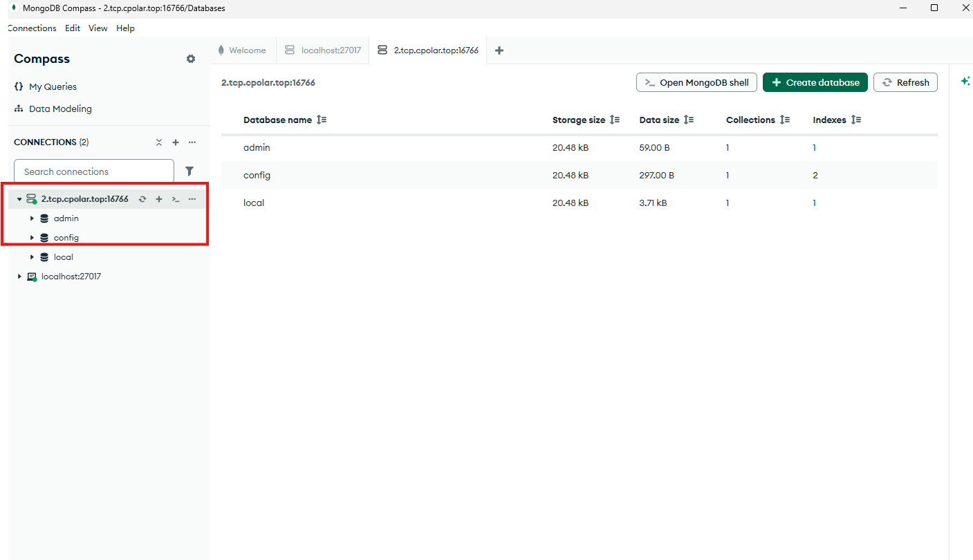The image size is (973, 560).
Task: Open Data Modeling
Action: point(60,109)
